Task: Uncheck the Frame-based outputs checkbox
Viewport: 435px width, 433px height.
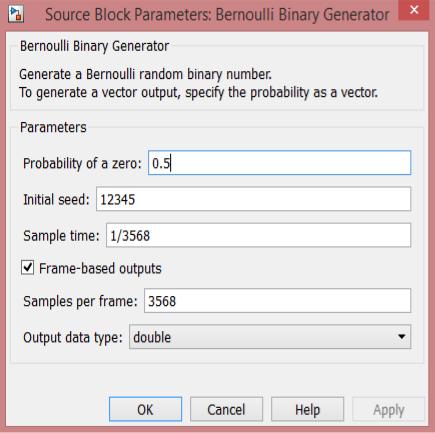Action: tap(27, 268)
